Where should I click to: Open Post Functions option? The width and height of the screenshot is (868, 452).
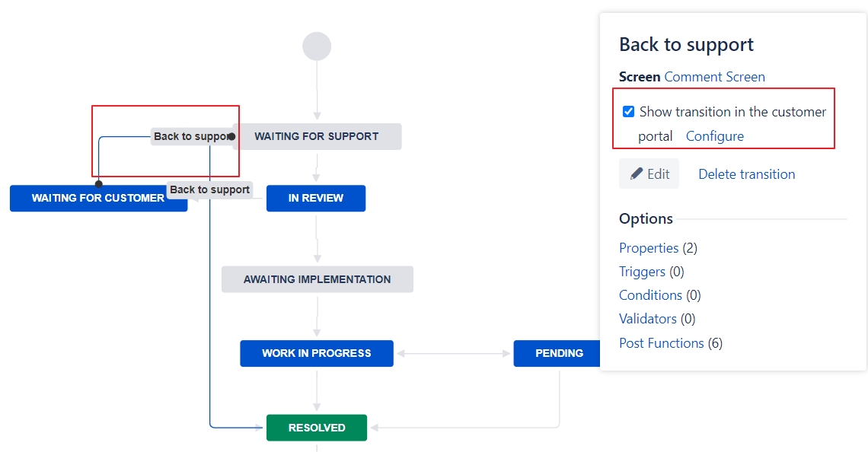click(x=662, y=343)
